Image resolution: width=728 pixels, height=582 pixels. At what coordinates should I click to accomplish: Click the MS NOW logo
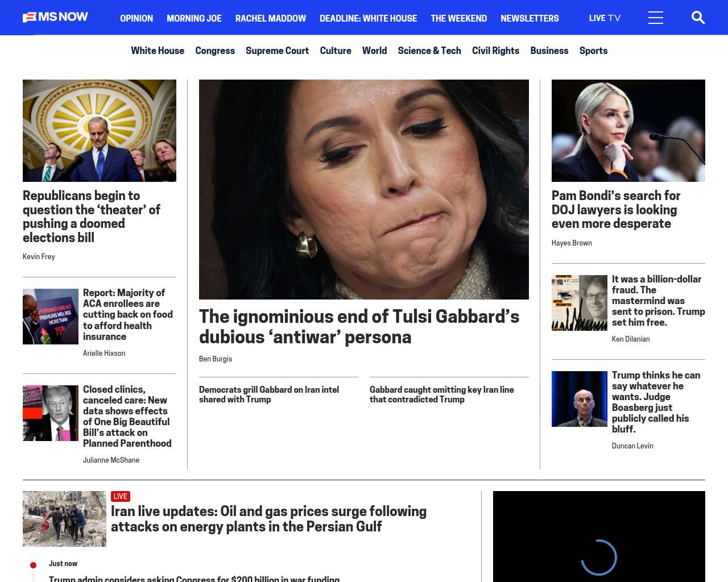coord(55,17)
